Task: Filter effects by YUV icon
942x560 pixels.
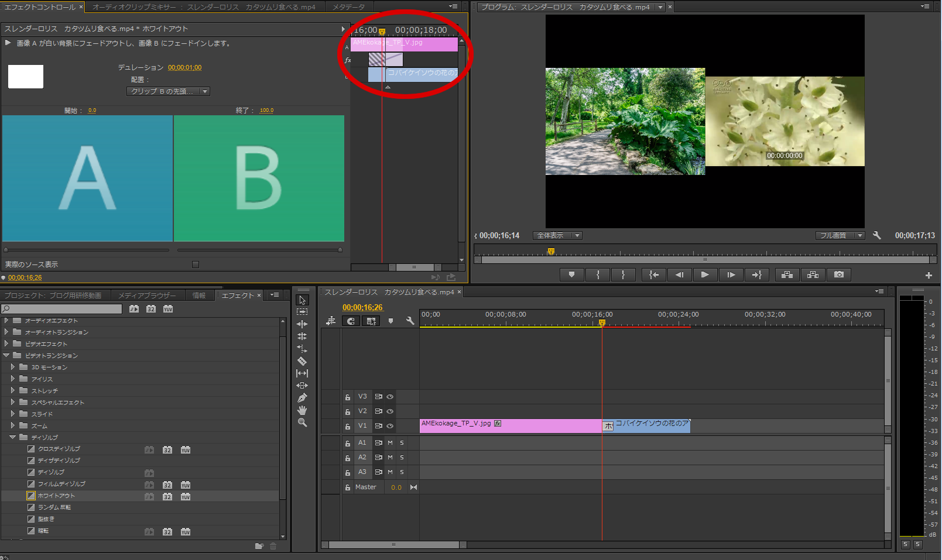Action: tap(168, 309)
